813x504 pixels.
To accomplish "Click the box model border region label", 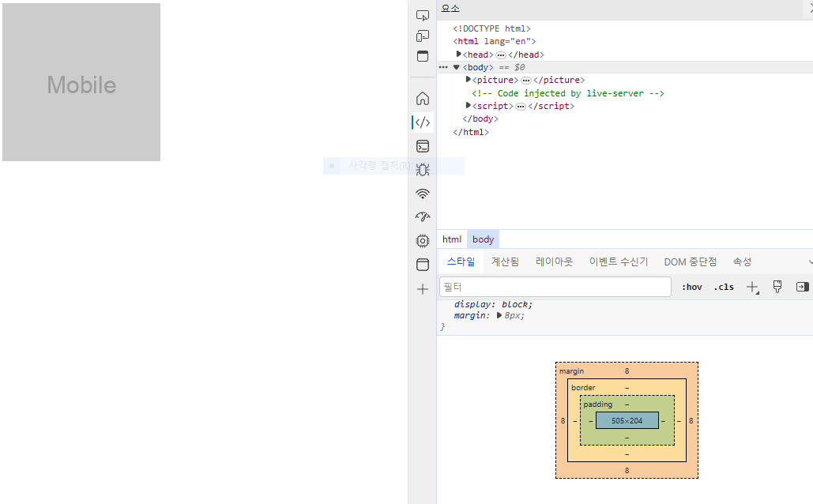I will pos(583,387).
